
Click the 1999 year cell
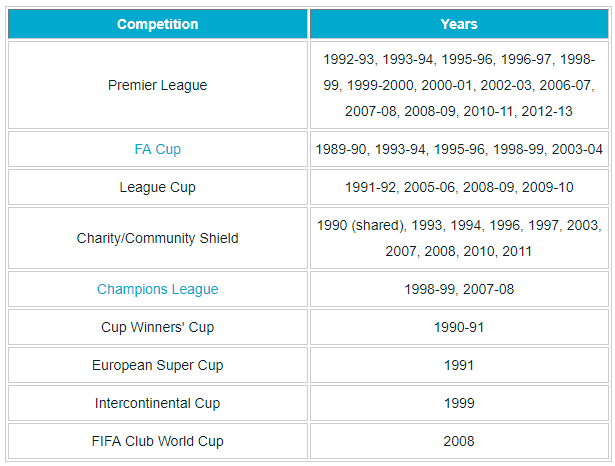[x=459, y=403]
